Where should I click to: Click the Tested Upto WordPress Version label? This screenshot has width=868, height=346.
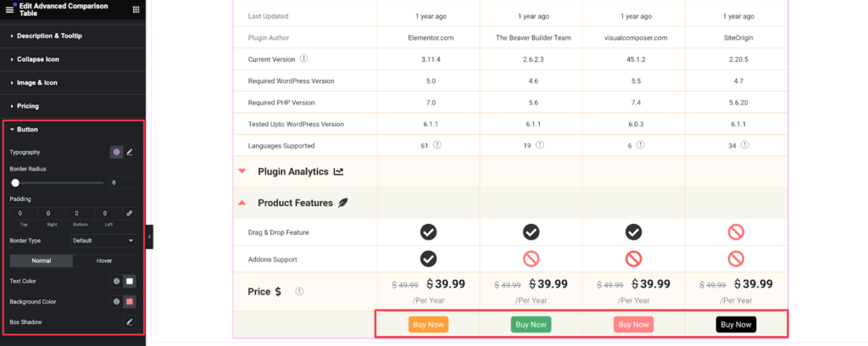click(296, 124)
